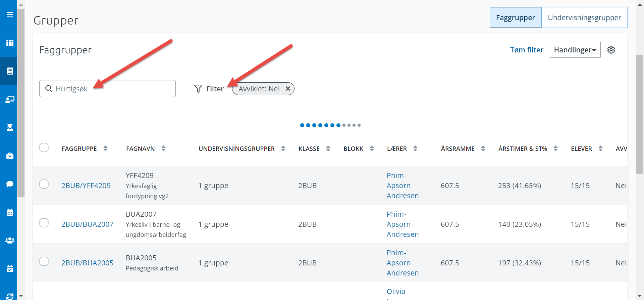Click fagnavn "Pedagogisk arbeid"
The image size is (644, 300).
point(152,268)
